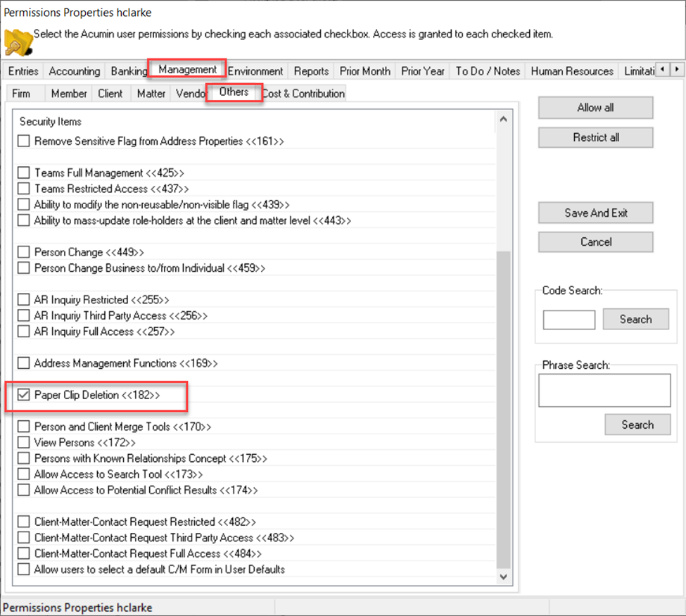Check Remove Sensitive Flag from Address Properties
The height and width of the screenshot is (616, 686).
click(x=24, y=141)
